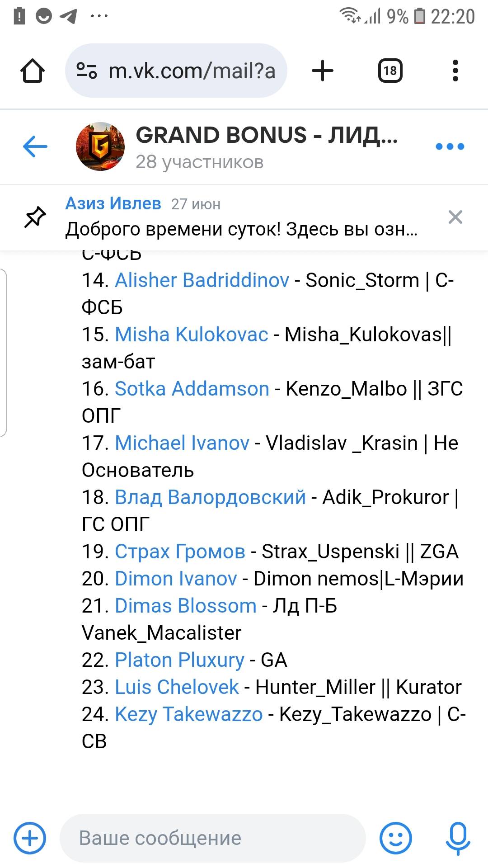Open a new browser tab
The width and height of the screenshot is (488, 868).
tap(323, 71)
